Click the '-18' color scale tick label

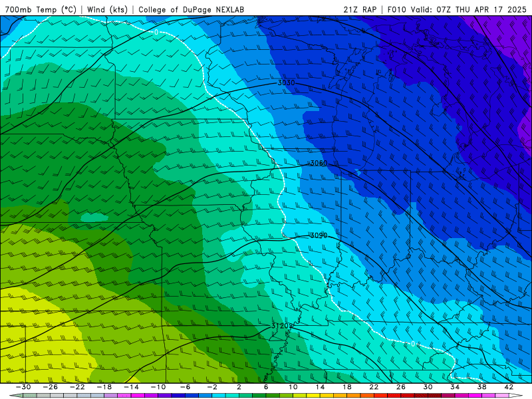pyautogui.click(x=104, y=387)
